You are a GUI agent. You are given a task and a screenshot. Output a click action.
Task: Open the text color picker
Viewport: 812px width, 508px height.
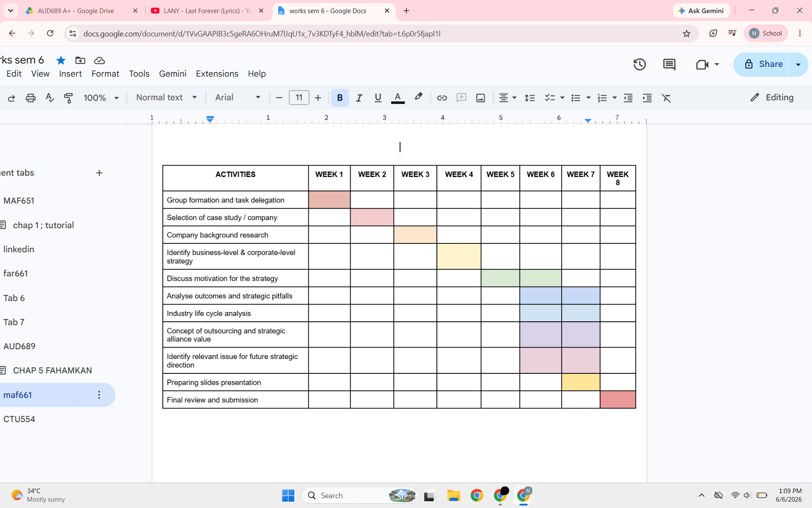[398, 98]
